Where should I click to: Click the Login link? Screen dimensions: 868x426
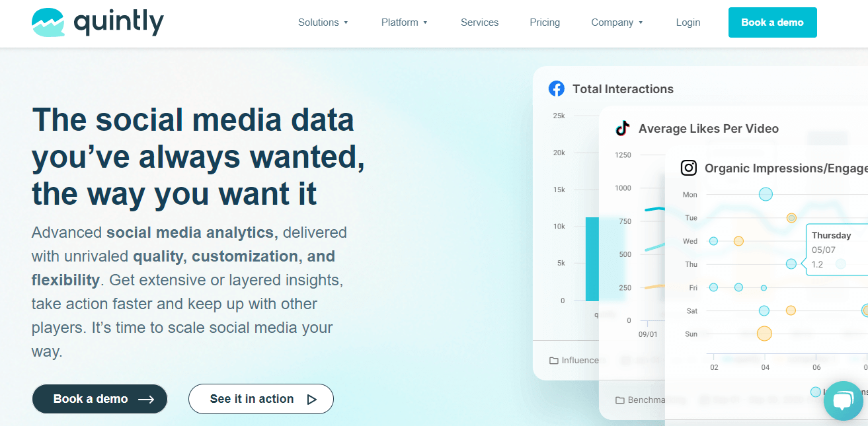tap(688, 22)
